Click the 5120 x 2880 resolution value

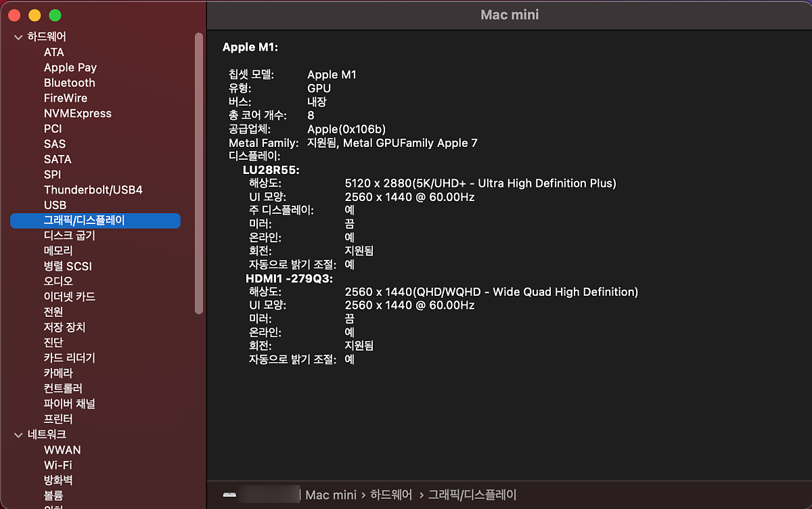point(480,183)
